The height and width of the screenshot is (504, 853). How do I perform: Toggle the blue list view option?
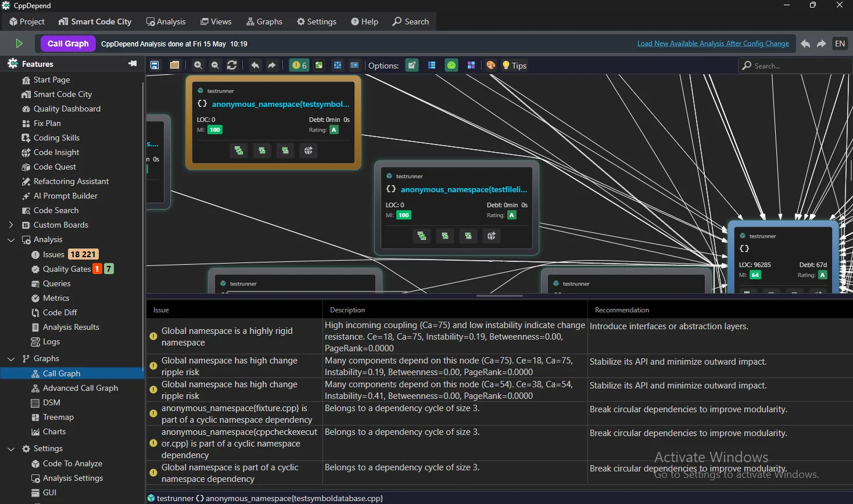(x=432, y=65)
